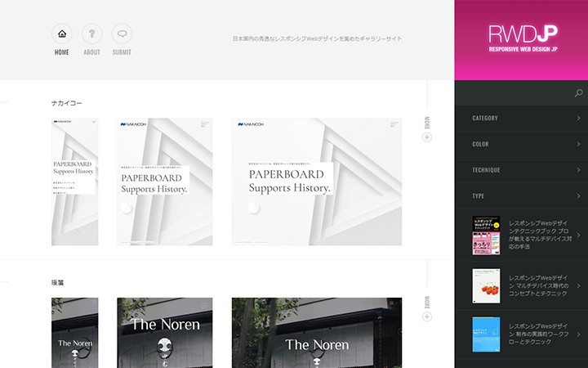Image resolution: width=588 pixels, height=368 pixels.
Task: Open the ABOUT menu label
Action: pos(91,52)
